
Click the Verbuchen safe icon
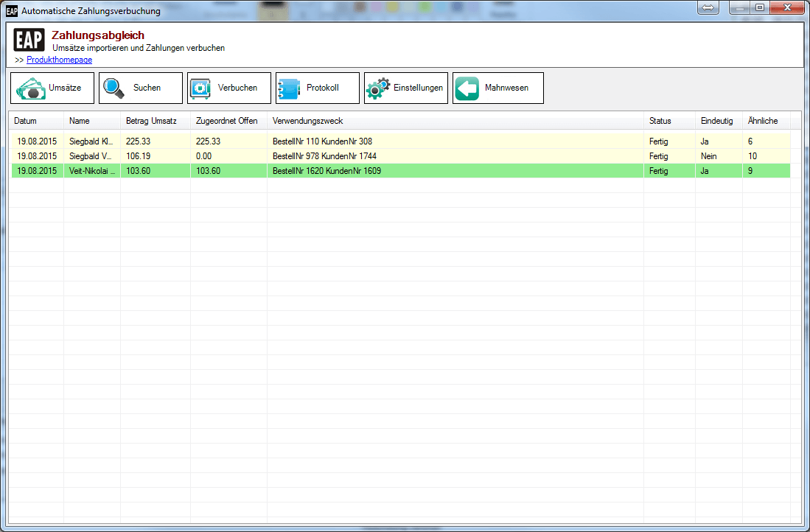[x=200, y=88]
